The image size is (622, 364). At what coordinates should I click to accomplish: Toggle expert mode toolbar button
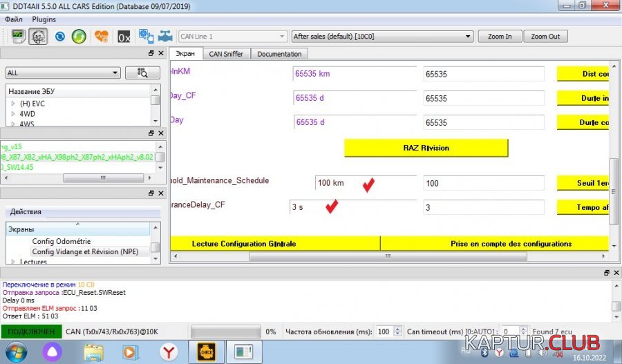point(38,37)
